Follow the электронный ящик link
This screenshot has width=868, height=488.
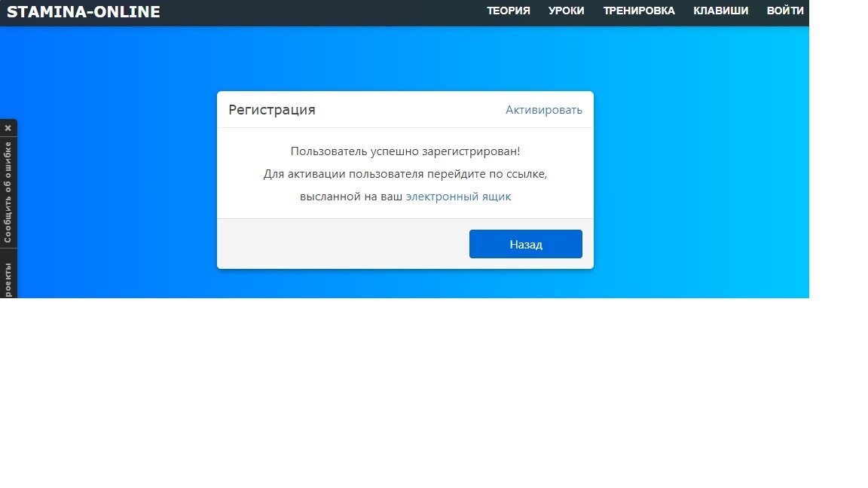click(x=458, y=197)
